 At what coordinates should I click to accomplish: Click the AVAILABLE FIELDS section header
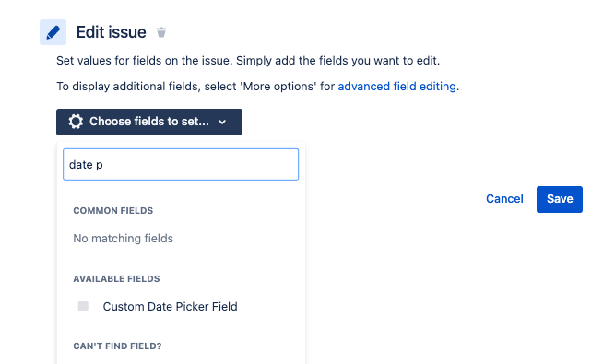click(116, 279)
